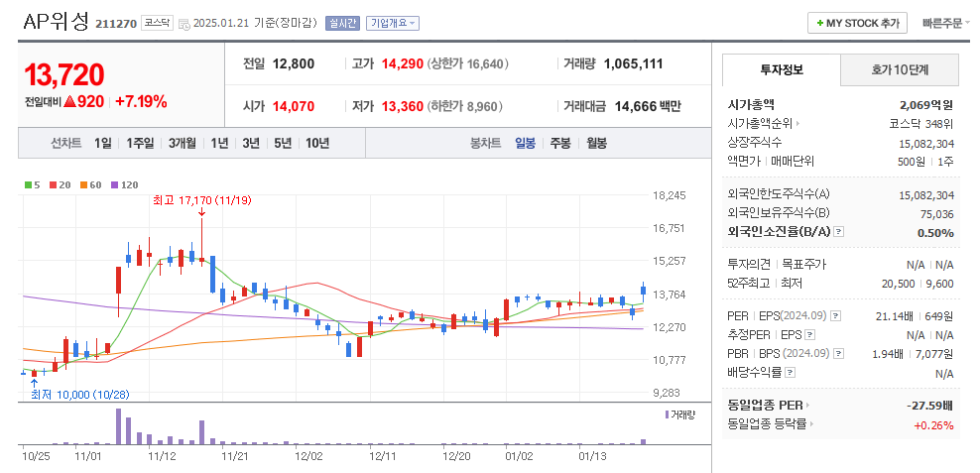Screen dimensions: 980x473
Task: Click the 동일업종 등락률 value +0.26%
Action: click(x=933, y=425)
